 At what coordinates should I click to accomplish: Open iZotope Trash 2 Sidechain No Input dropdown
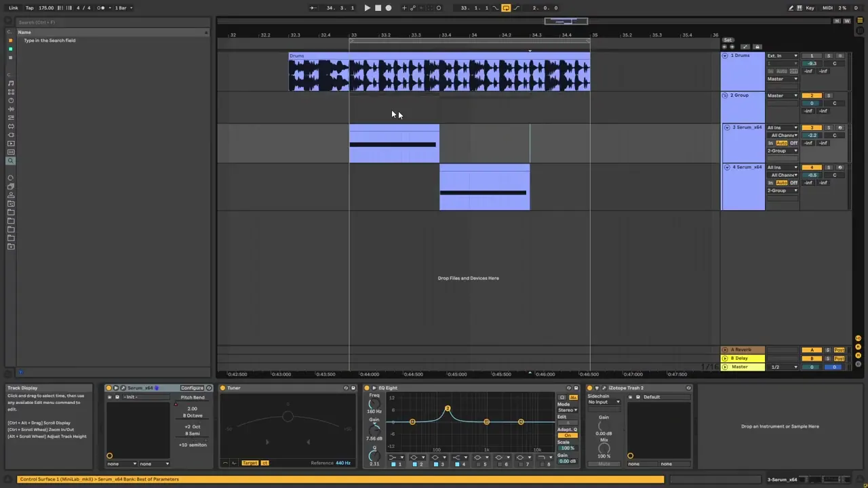pos(604,403)
